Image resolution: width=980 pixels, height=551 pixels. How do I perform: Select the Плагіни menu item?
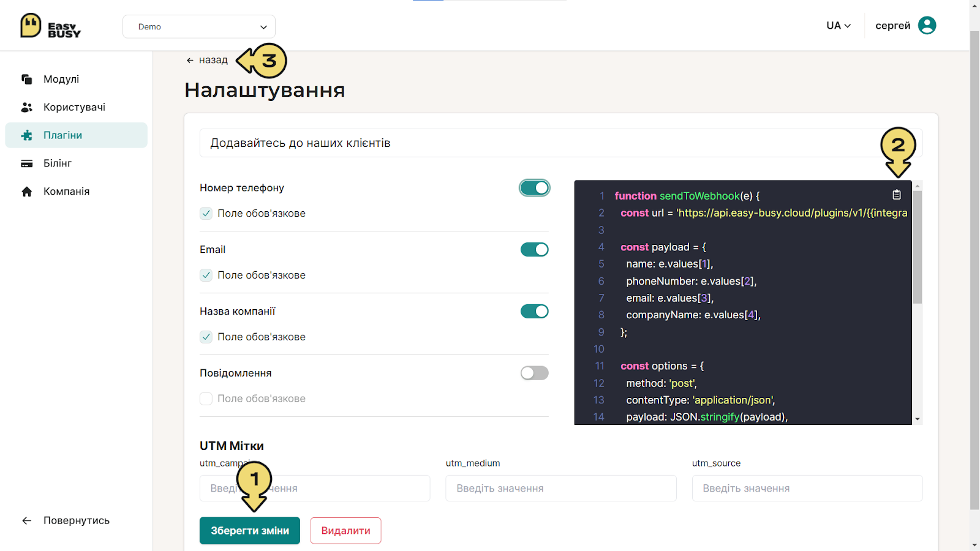tap(77, 135)
